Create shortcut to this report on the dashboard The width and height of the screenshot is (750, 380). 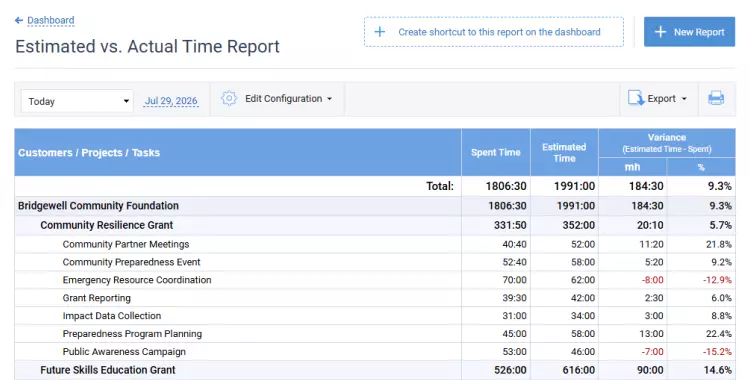pos(494,32)
